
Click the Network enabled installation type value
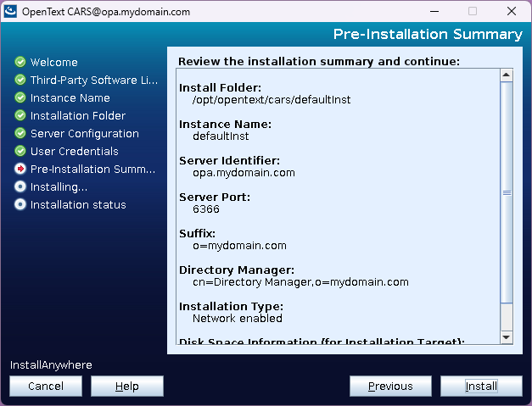pyautogui.click(x=238, y=319)
